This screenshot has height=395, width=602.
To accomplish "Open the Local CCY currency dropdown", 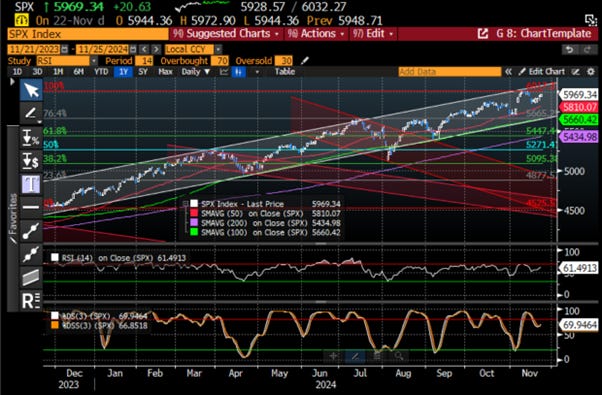I will tap(193, 50).
